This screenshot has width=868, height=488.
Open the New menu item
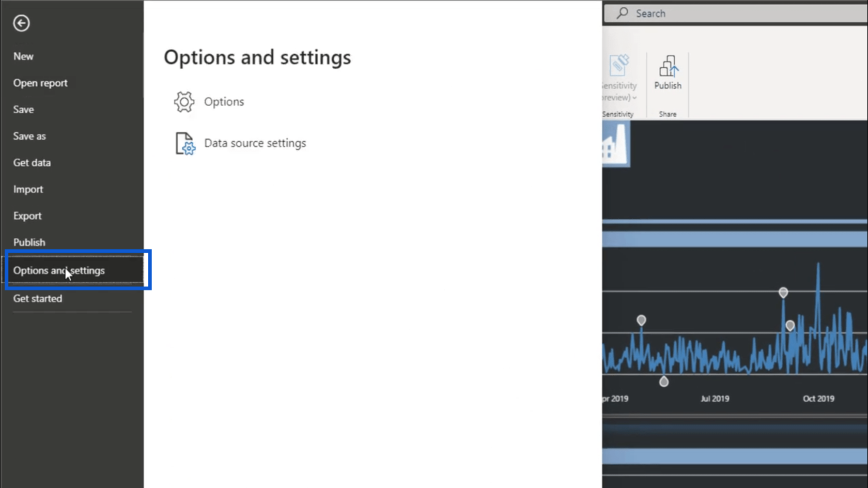point(23,56)
